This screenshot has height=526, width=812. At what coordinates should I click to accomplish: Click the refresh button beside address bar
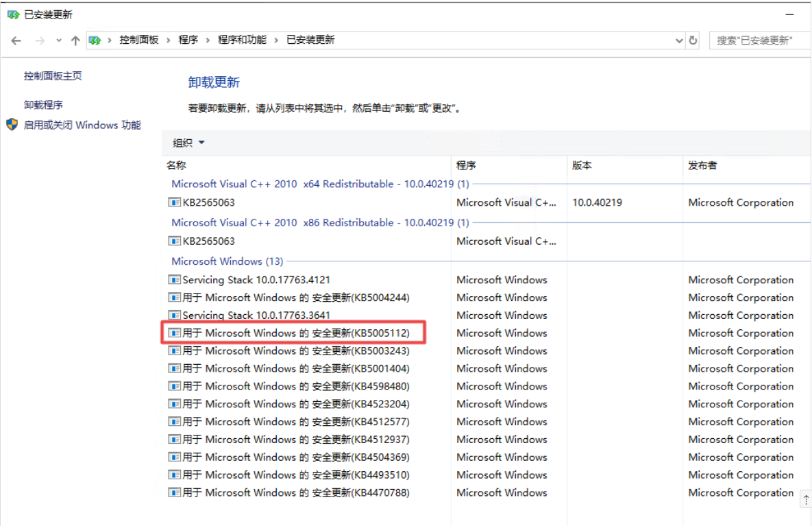click(693, 40)
